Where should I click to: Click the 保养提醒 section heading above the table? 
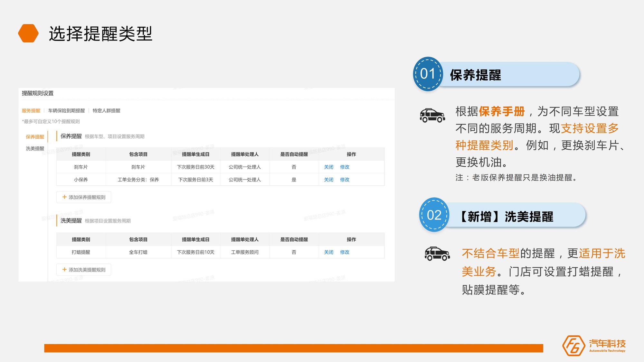(71, 136)
